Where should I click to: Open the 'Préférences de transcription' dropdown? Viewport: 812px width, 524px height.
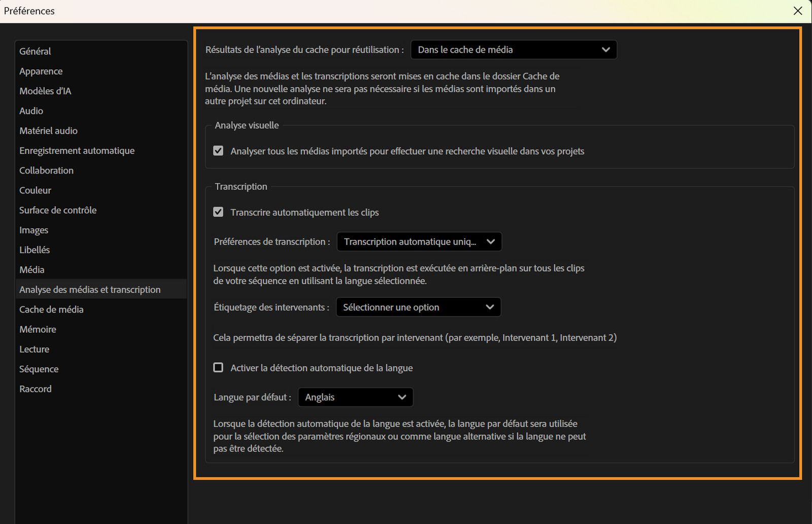pos(419,241)
